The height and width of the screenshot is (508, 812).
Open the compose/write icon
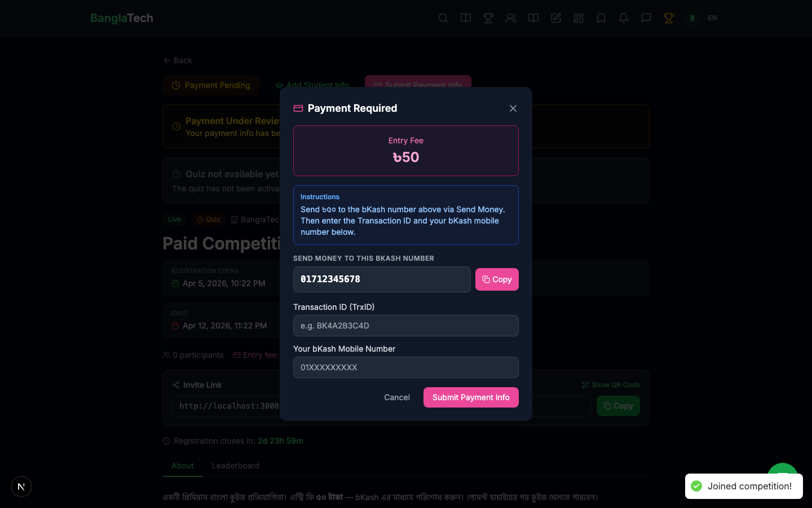(556, 17)
